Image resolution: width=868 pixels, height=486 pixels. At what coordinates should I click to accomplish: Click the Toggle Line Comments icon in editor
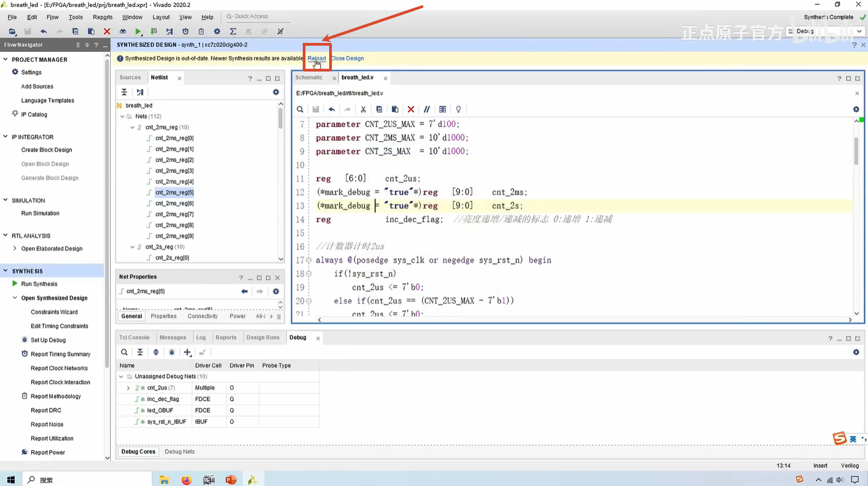427,110
